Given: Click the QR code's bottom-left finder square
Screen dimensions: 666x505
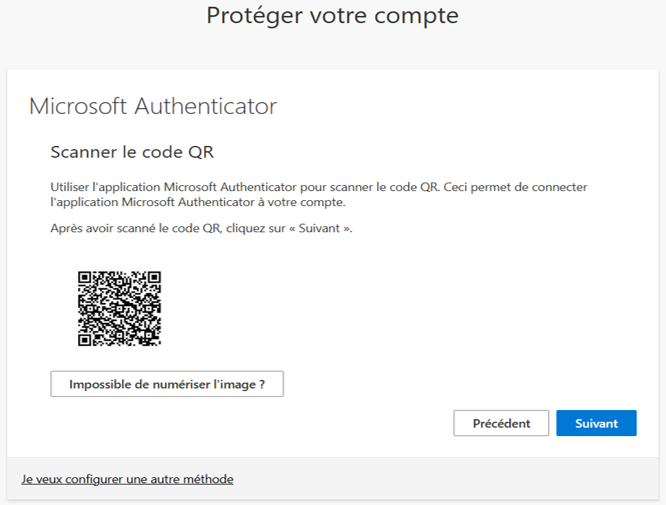Looking at the screenshot, I should [84, 340].
